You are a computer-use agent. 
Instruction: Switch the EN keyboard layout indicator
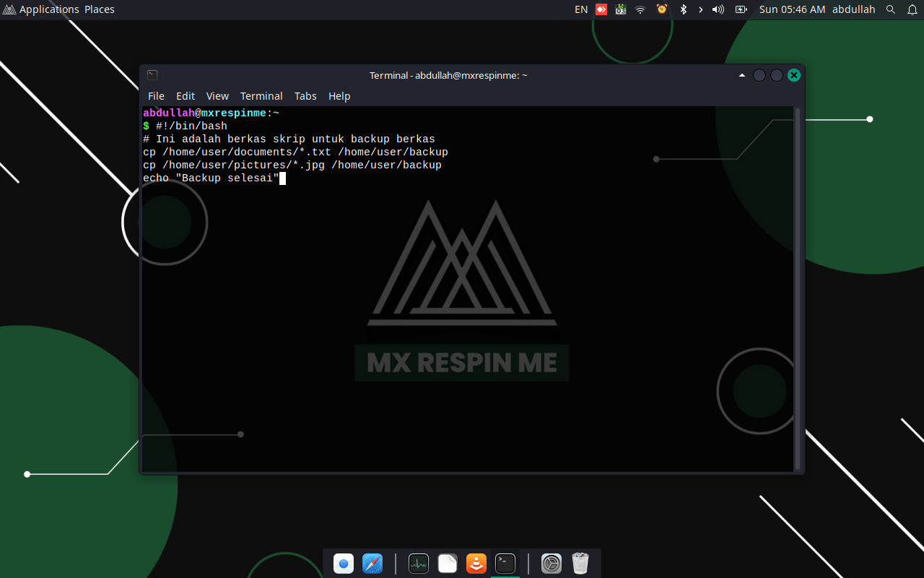(581, 9)
